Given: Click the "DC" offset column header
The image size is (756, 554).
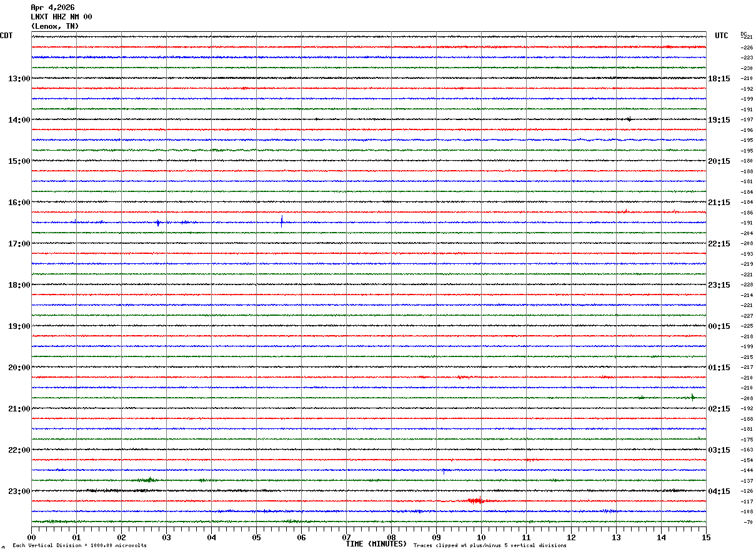Looking at the screenshot, I should 744,34.
